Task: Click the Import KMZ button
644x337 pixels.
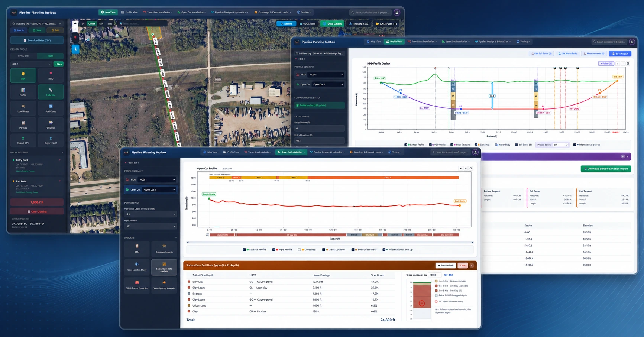Action: click(x=359, y=23)
